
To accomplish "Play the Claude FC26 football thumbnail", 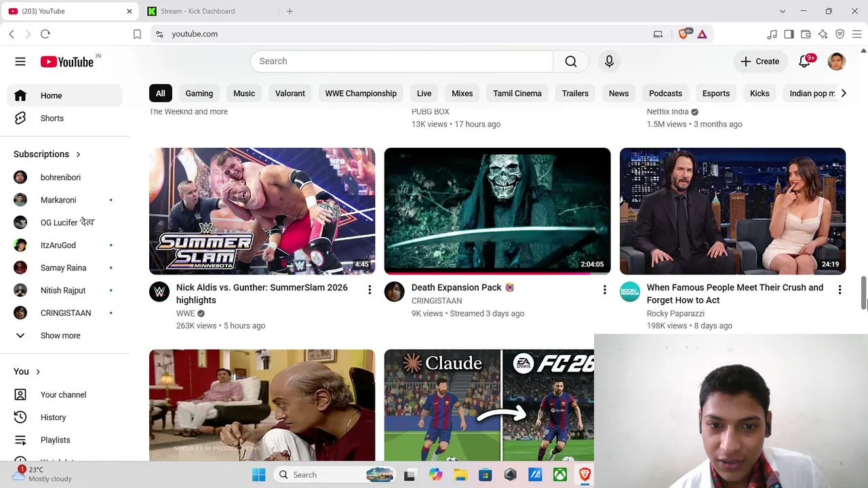I will tap(489, 405).
